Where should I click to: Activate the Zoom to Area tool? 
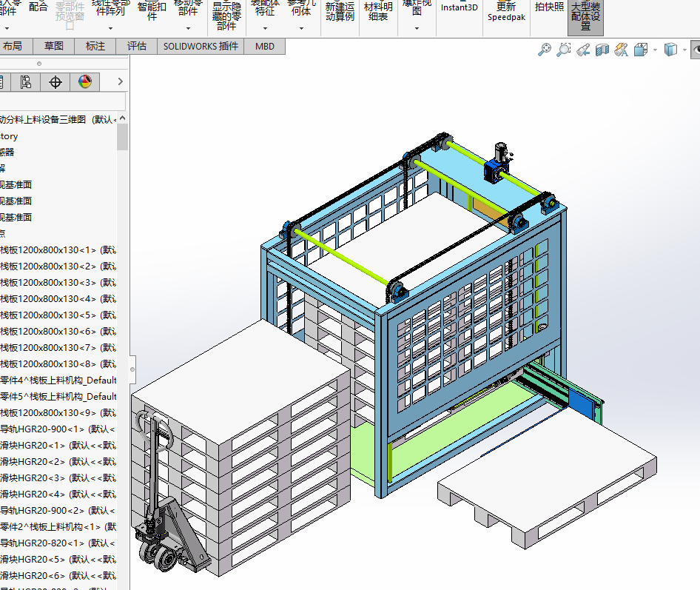(564, 50)
